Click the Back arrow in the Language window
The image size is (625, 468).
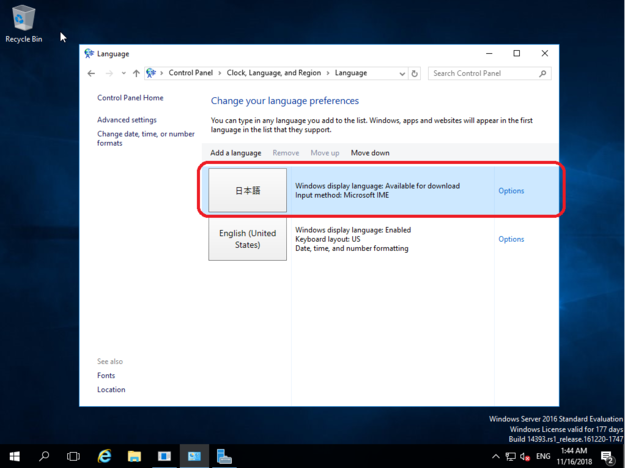click(x=91, y=73)
